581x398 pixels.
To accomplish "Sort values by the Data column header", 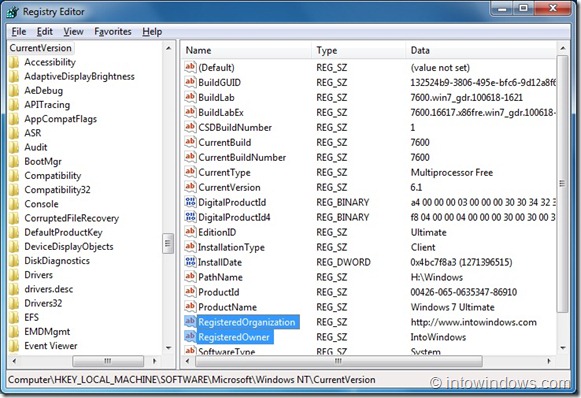I will pyautogui.click(x=481, y=50).
